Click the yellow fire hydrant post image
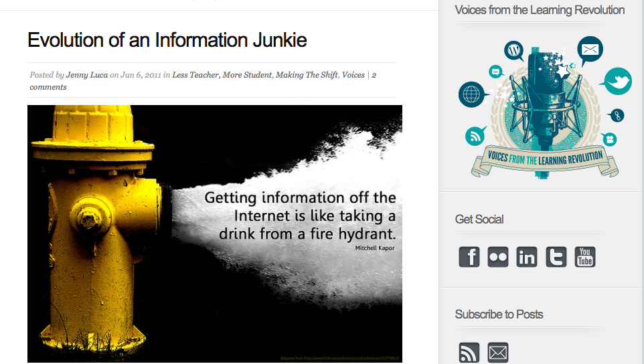The image size is (644, 364). tap(214, 234)
